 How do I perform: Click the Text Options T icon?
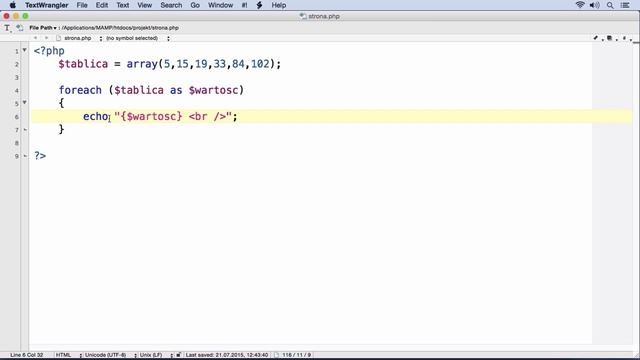[x=7, y=28]
